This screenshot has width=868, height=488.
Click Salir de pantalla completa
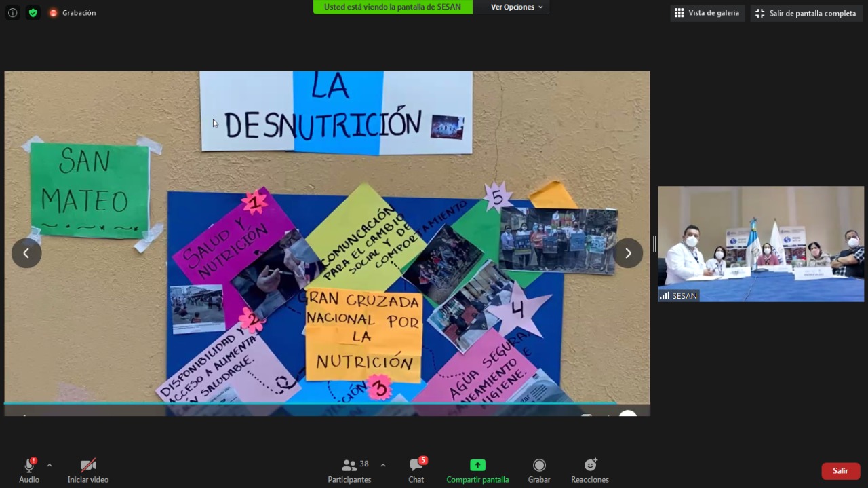coord(806,13)
